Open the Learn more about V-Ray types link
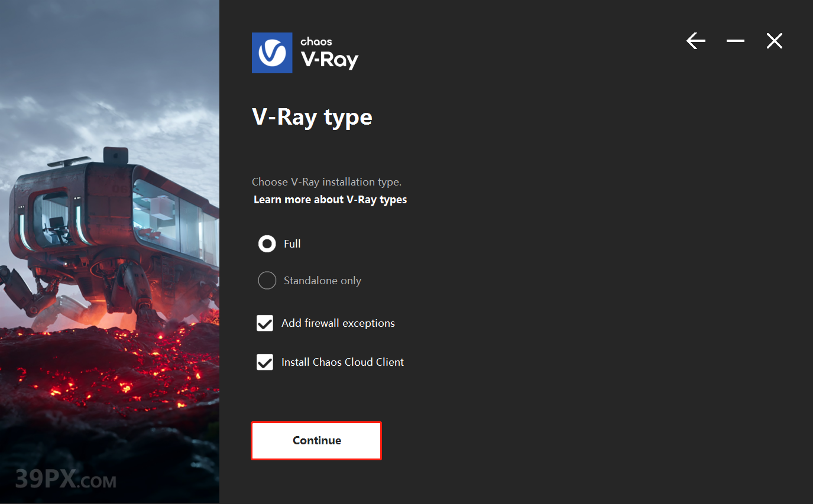Image resolution: width=813 pixels, height=504 pixels. tap(330, 199)
